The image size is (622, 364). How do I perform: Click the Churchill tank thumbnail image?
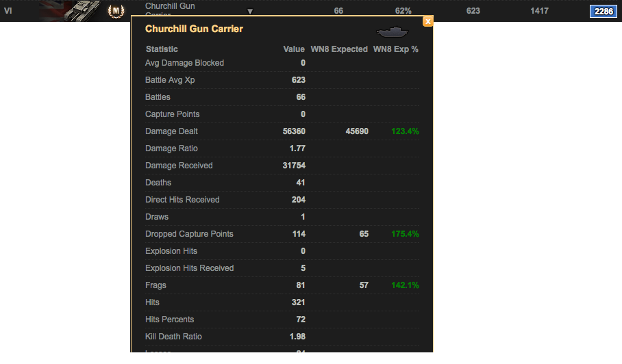point(73,10)
